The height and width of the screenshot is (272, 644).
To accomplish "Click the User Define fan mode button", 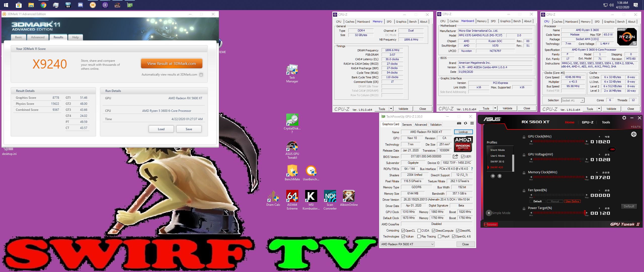I will 572,201.
